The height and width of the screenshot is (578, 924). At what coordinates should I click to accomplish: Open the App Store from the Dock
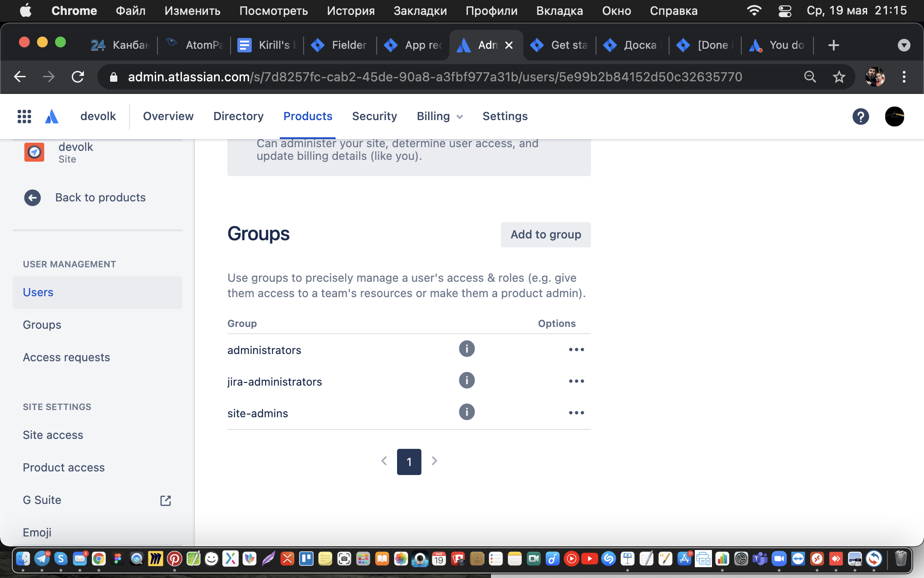684,559
